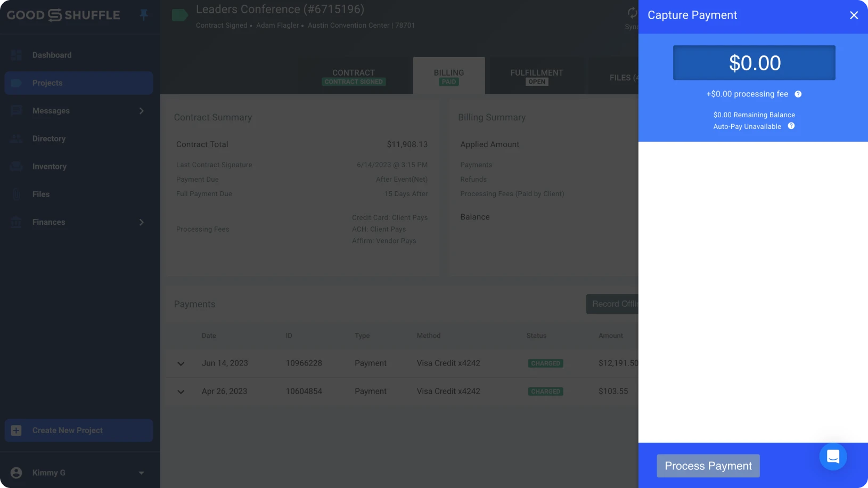
Task: Click the pin sidebar icon
Action: tap(144, 15)
